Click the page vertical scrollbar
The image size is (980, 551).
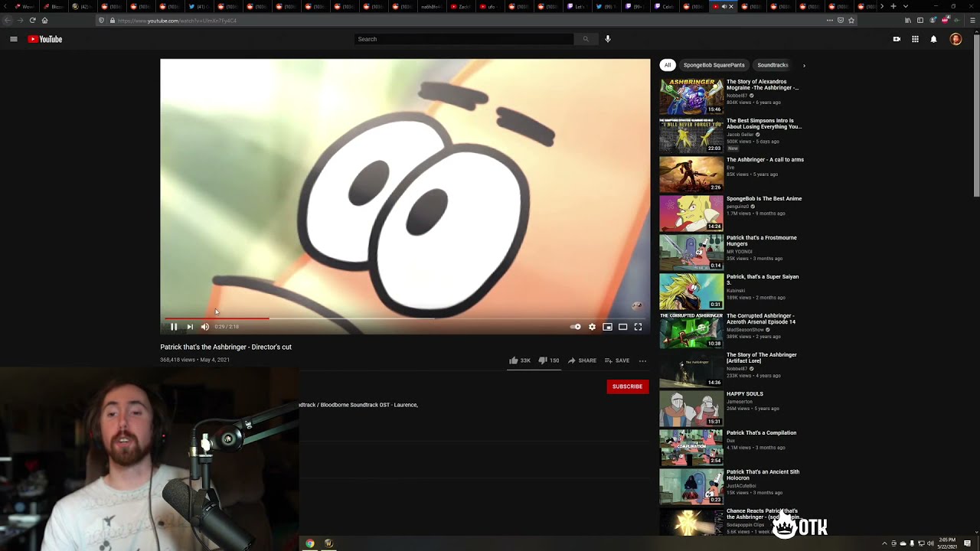975,115
